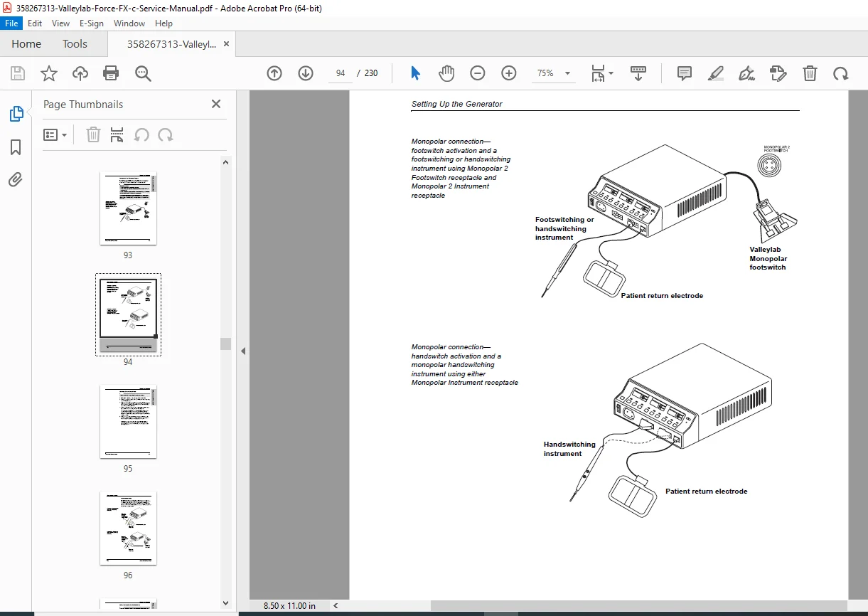Activate the Hand pan tool
Screen dimensions: 868x616
coord(446,73)
